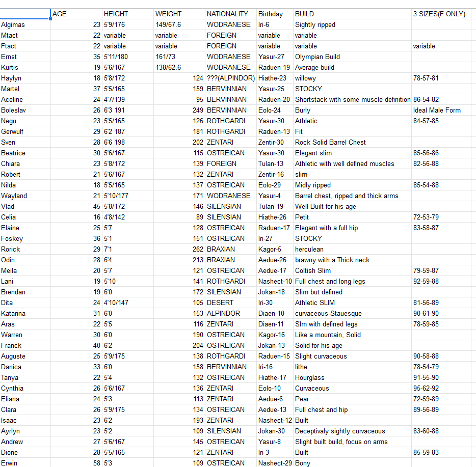Click age cell 45 for Vlad
This screenshot has width=476, height=467.
click(76, 206)
